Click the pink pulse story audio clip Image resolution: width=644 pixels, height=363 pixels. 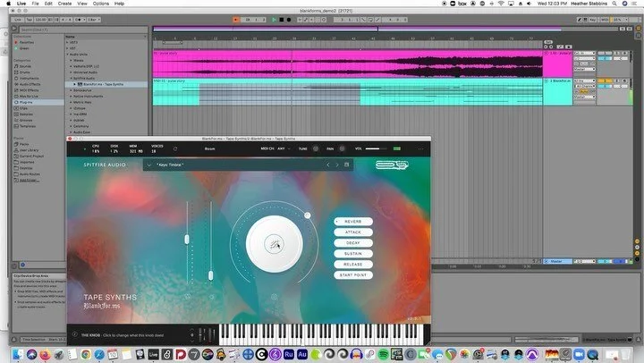pos(347,64)
